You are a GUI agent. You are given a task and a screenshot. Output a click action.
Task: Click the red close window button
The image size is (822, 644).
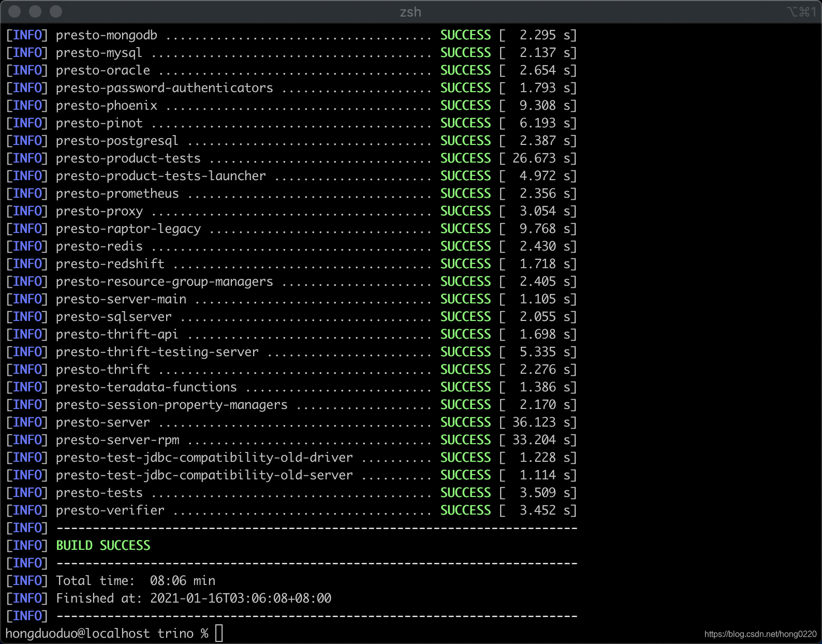[x=15, y=11]
